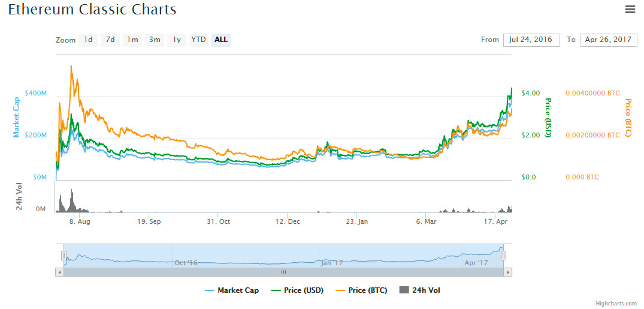Toggle the Price (BTC) series in legend
Screen dimensions: 644x309
pyautogui.click(x=361, y=290)
